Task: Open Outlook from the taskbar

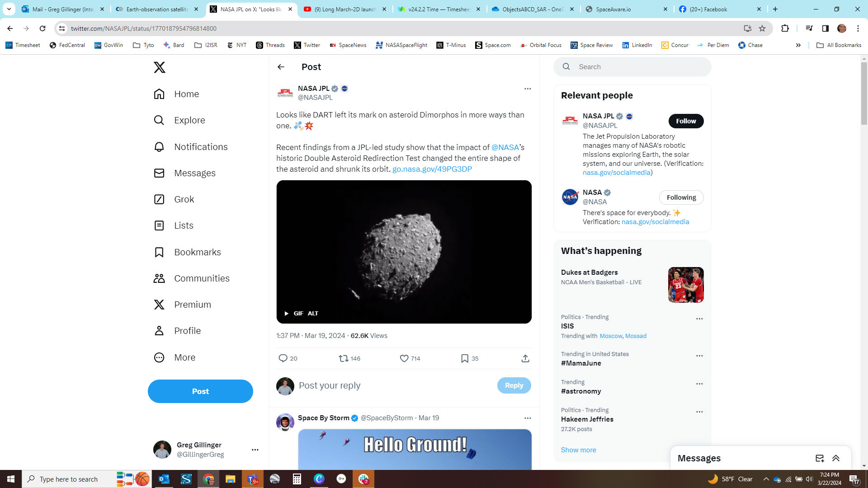Action: (x=164, y=479)
